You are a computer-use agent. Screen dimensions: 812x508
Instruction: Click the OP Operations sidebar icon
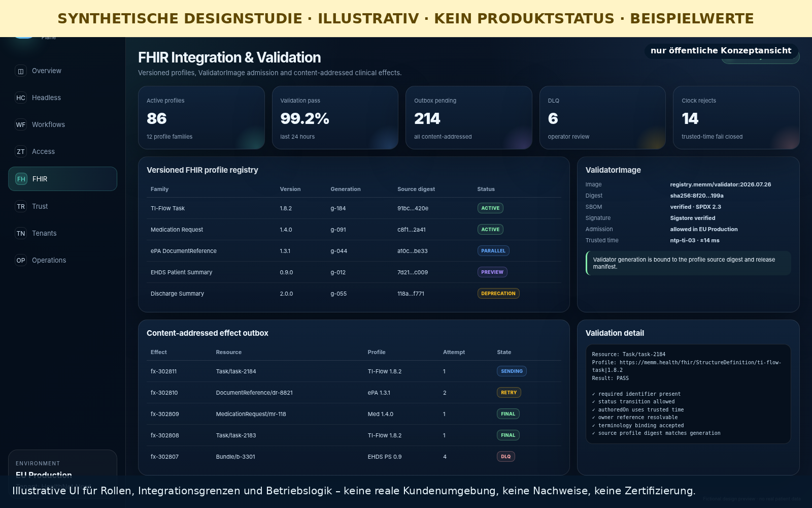[x=21, y=261]
